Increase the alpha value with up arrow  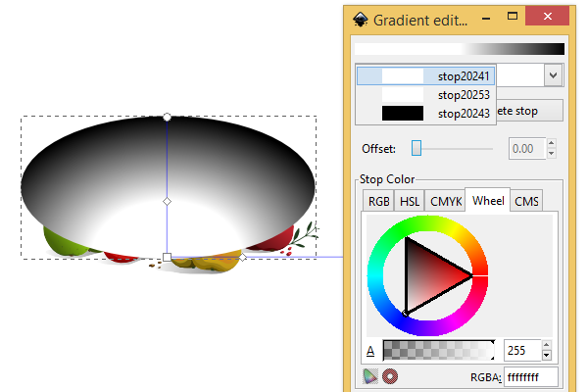coord(547,345)
